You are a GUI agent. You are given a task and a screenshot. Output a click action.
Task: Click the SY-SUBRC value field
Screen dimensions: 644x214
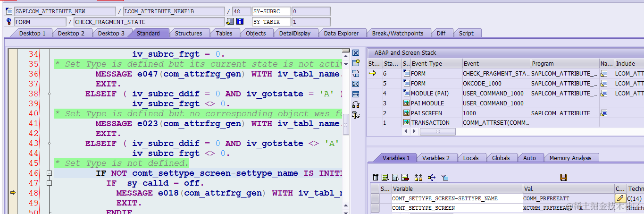pos(310,11)
